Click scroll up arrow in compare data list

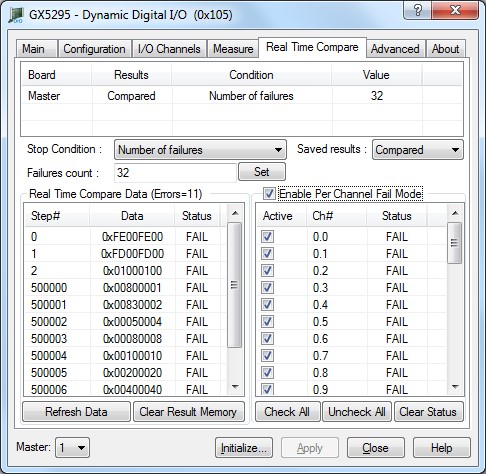(x=235, y=213)
